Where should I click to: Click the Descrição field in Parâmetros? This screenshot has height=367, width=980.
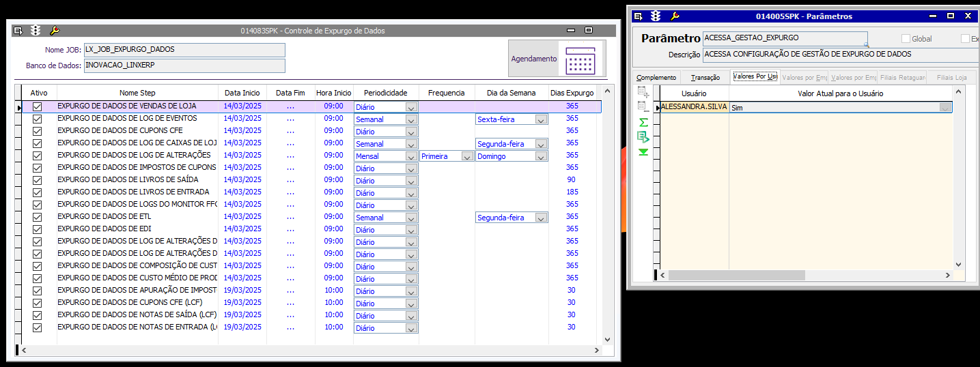coord(841,55)
